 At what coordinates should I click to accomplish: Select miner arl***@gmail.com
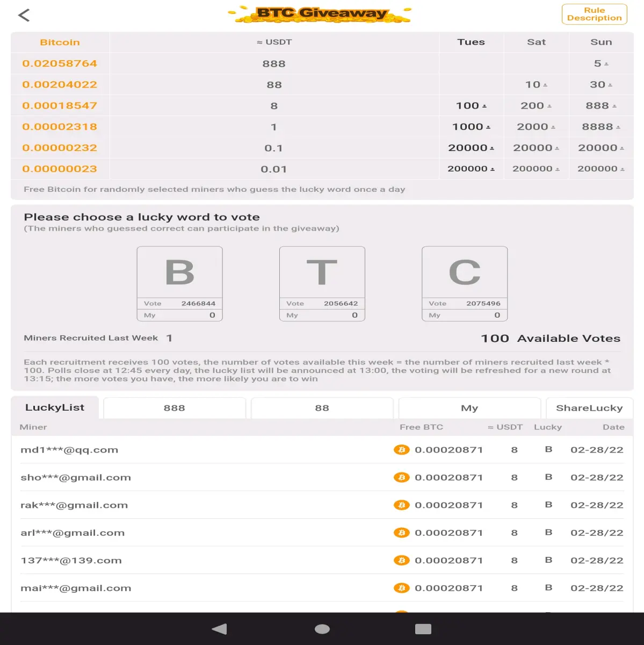(73, 533)
